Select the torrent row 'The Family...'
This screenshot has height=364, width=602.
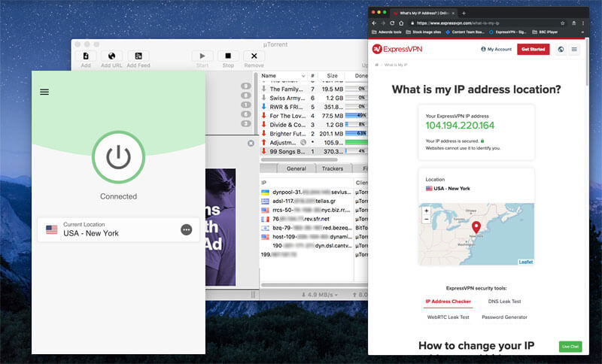pyautogui.click(x=314, y=89)
